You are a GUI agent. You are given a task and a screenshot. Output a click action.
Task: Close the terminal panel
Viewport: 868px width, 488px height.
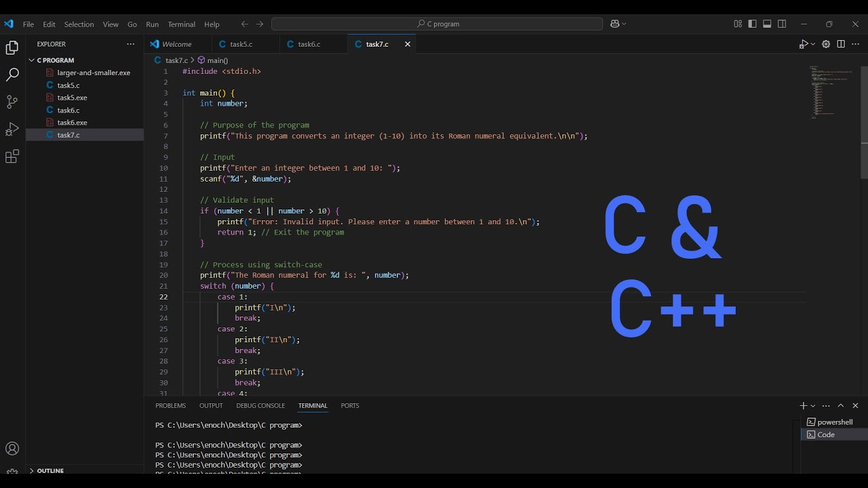coord(856,405)
